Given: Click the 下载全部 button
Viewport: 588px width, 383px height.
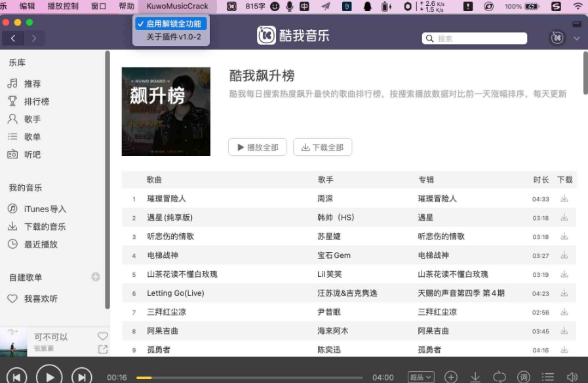Looking at the screenshot, I should coord(323,147).
